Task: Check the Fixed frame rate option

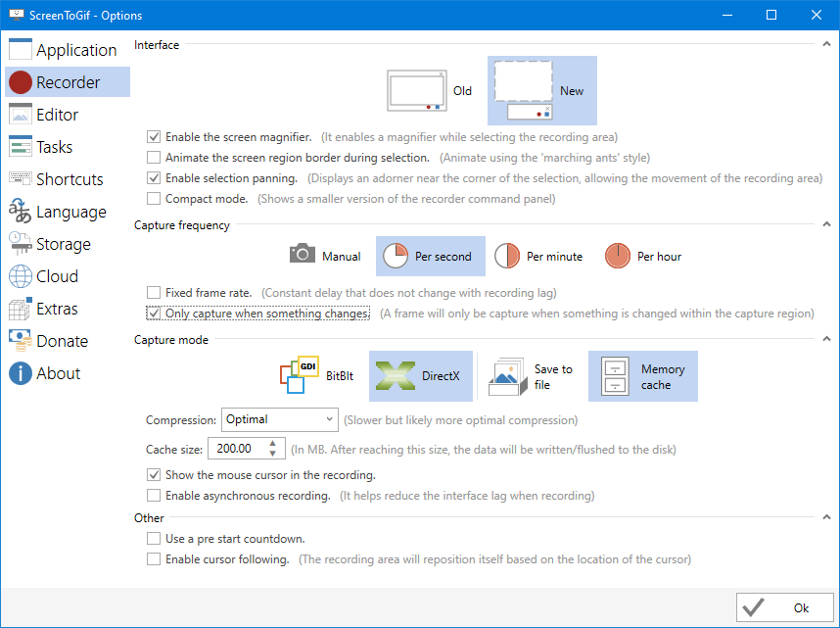Action: click(154, 292)
